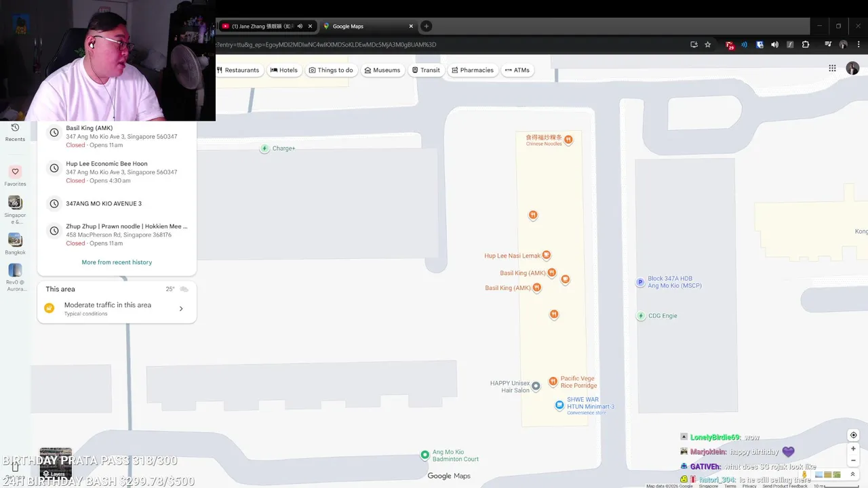Filter map by Pharmacies chip
This screenshot has width=868, height=488.
(x=472, y=70)
